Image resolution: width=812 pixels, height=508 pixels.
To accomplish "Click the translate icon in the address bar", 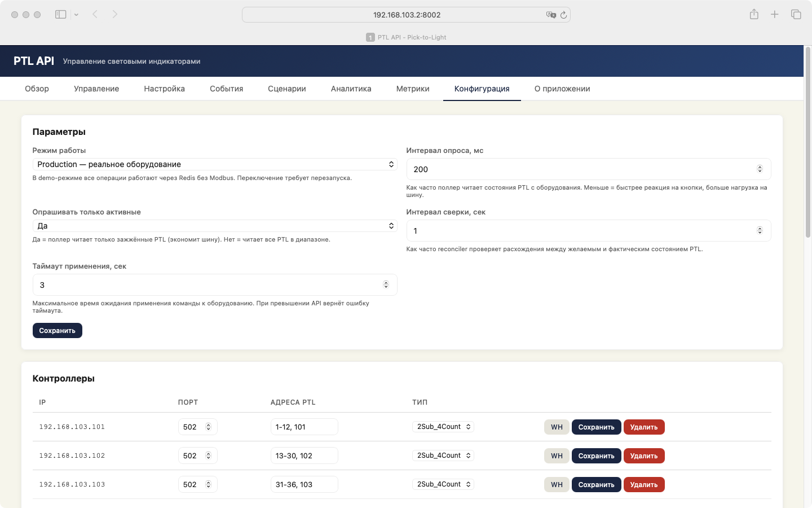I will 551,15.
